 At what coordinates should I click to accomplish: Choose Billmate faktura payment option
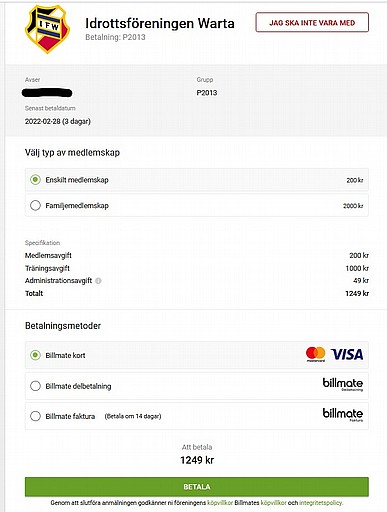35,416
